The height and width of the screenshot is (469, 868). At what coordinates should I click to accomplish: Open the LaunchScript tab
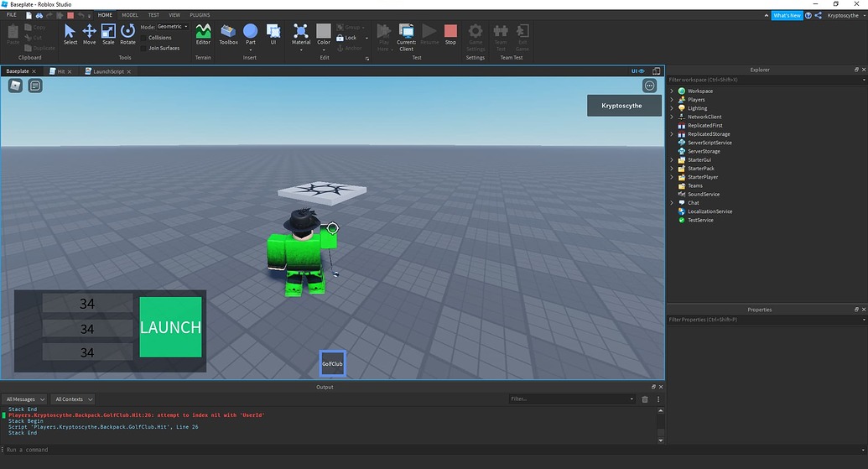click(108, 71)
